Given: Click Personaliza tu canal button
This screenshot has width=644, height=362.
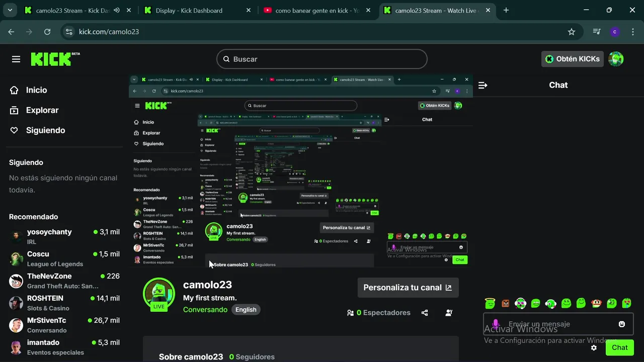Looking at the screenshot, I should point(408,288).
